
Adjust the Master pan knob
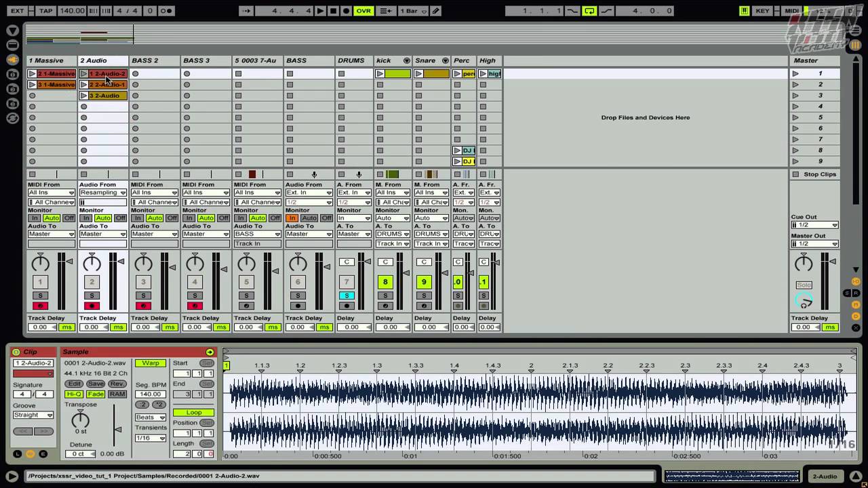pos(804,263)
